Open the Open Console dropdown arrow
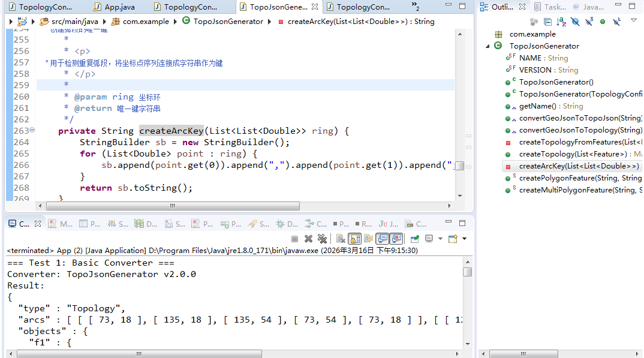This screenshot has width=644, height=358. point(465,239)
